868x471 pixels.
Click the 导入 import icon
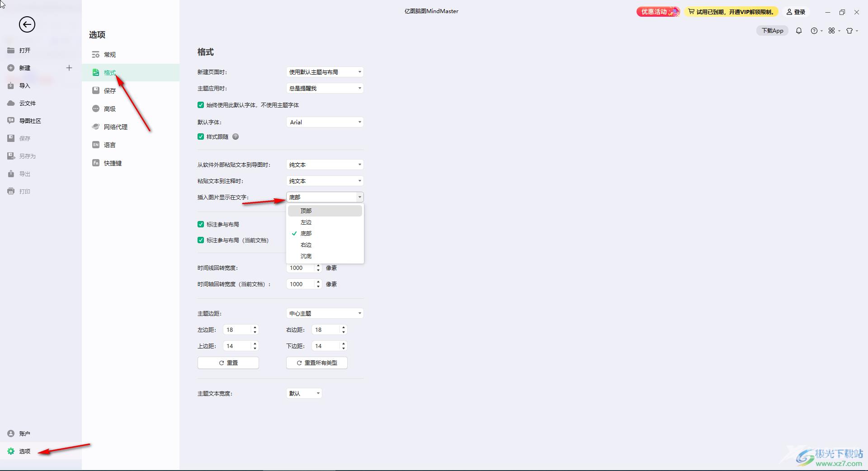pos(11,85)
